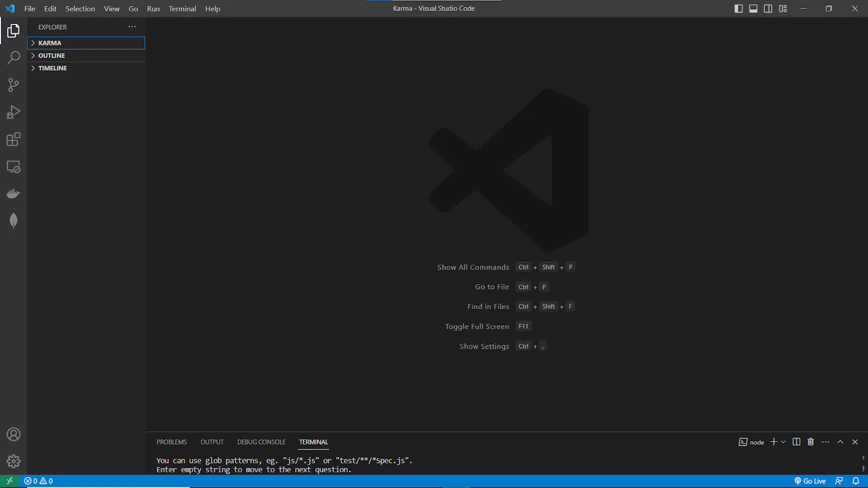Open the Manage gear menu

[x=14, y=461]
